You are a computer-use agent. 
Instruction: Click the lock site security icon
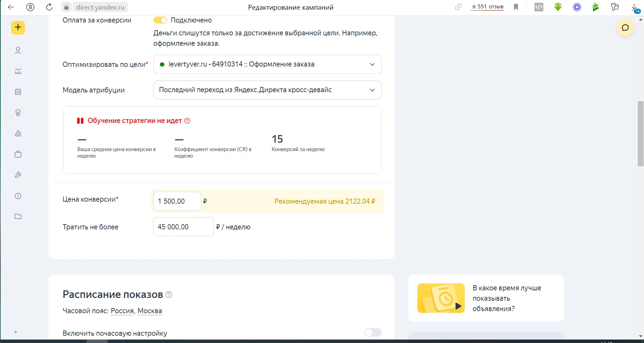[66, 7]
